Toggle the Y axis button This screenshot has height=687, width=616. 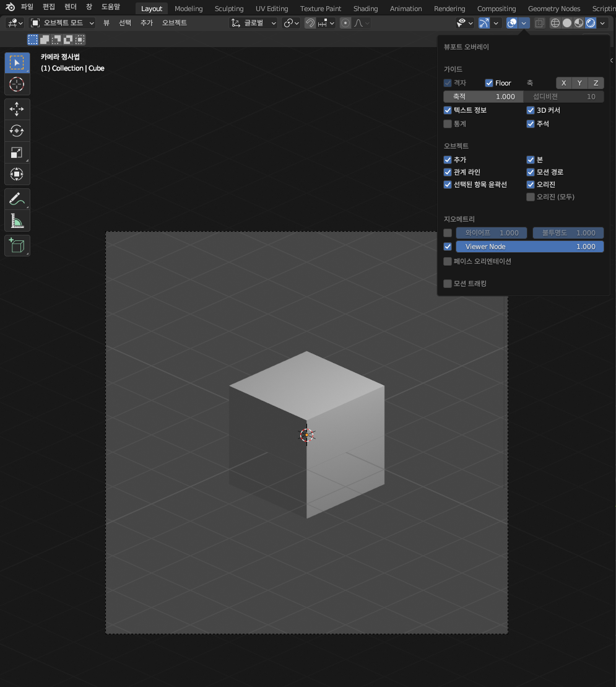pyautogui.click(x=579, y=83)
